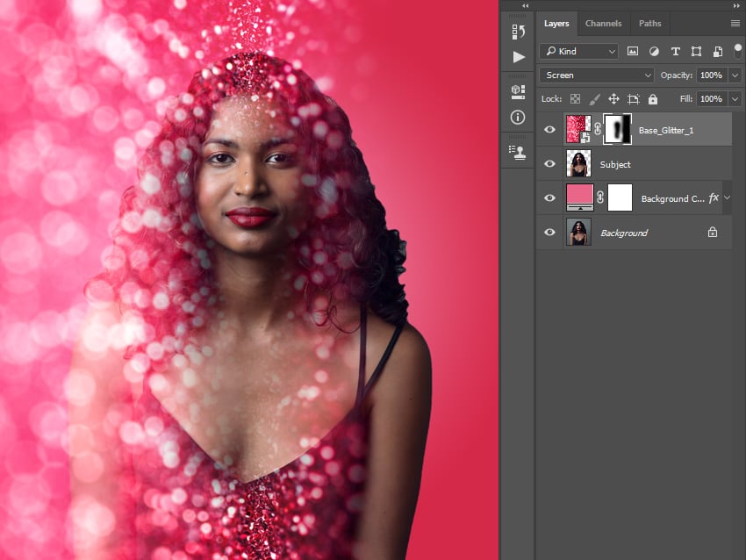Switch to the Channels tab
This screenshot has width=746, height=560.
(x=603, y=24)
